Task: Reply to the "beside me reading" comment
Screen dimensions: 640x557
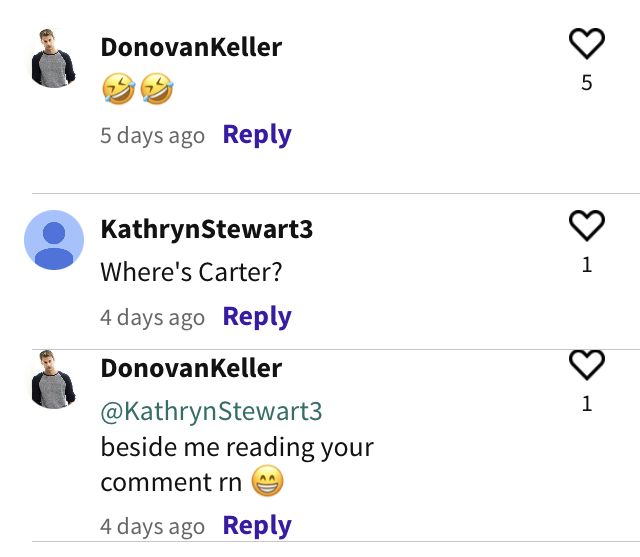Action: (x=257, y=526)
